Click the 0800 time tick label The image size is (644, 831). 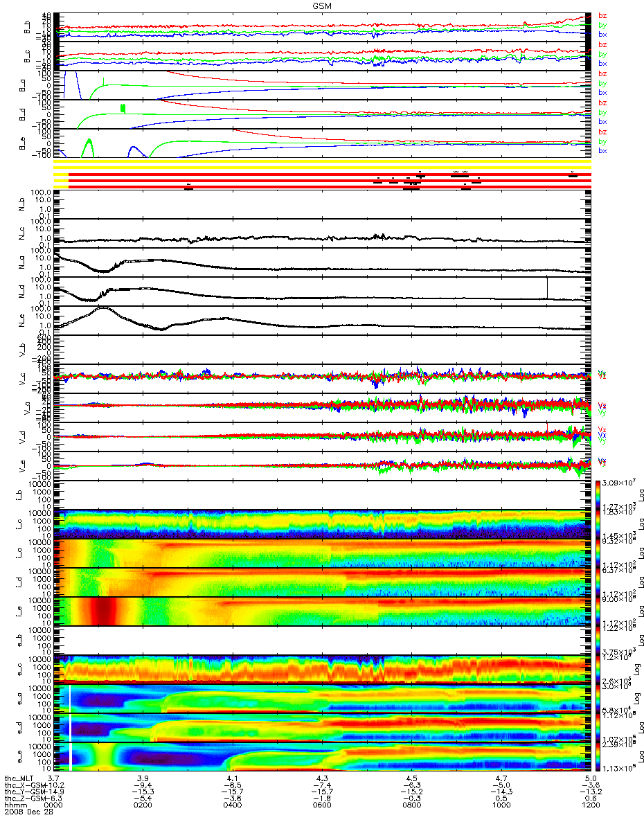coord(411,805)
